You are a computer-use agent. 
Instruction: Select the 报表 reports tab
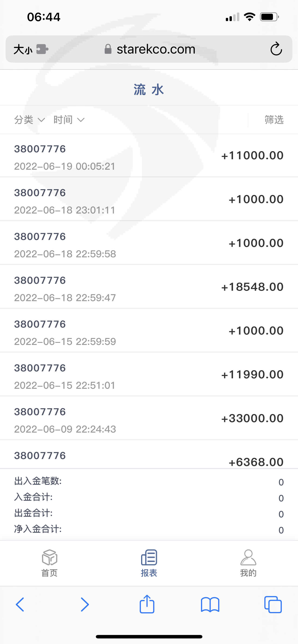pyautogui.click(x=149, y=562)
